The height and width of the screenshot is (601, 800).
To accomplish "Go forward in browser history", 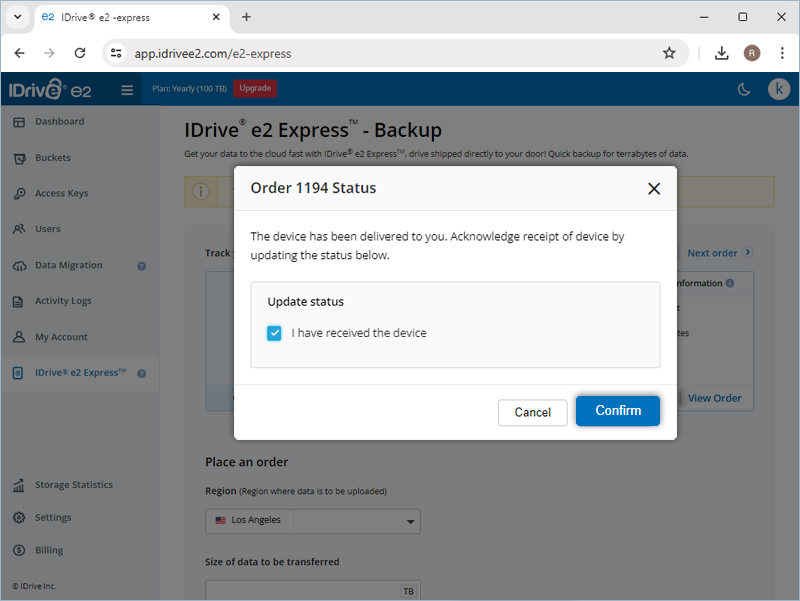I will coord(49,53).
